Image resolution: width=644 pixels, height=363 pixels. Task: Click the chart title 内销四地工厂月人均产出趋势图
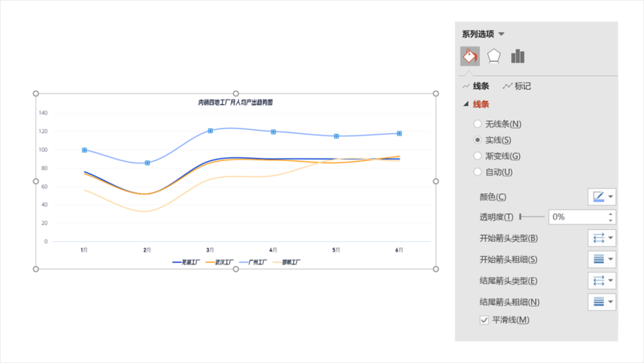(x=236, y=102)
